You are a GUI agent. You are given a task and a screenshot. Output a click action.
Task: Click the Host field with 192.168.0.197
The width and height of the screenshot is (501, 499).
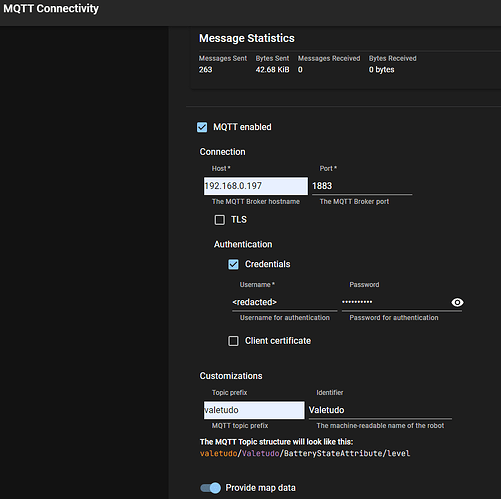pos(256,186)
